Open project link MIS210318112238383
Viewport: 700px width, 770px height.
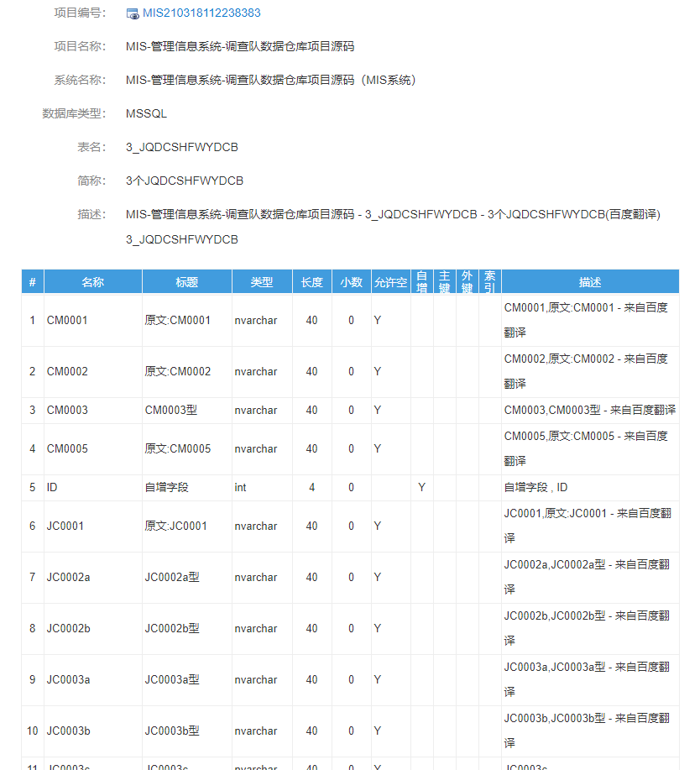(201, 13)
